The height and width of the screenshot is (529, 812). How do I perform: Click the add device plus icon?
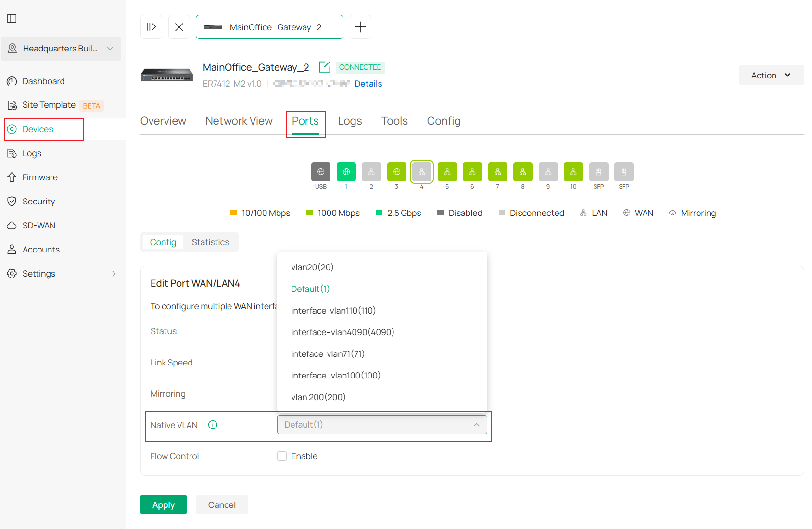360,27
